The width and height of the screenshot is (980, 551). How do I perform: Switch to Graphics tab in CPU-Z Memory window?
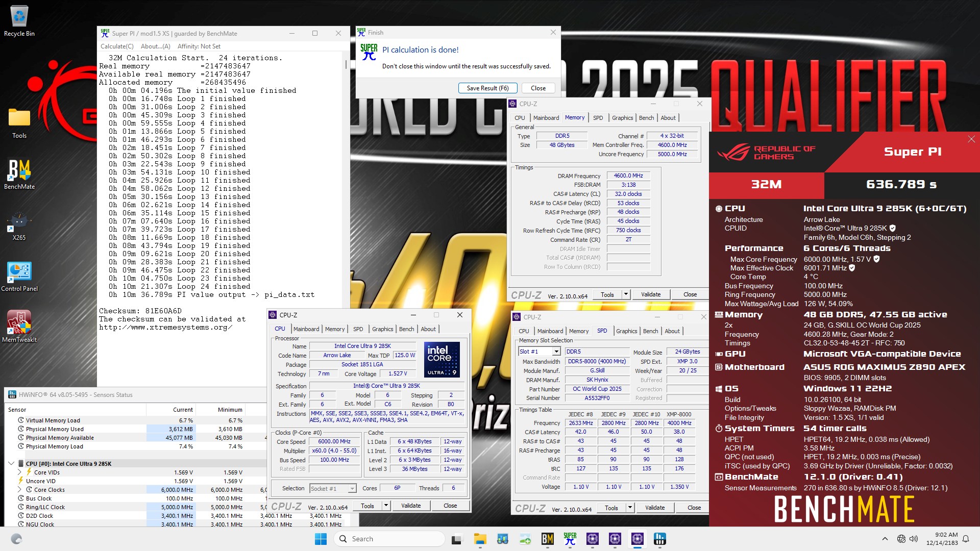point(623,118)
